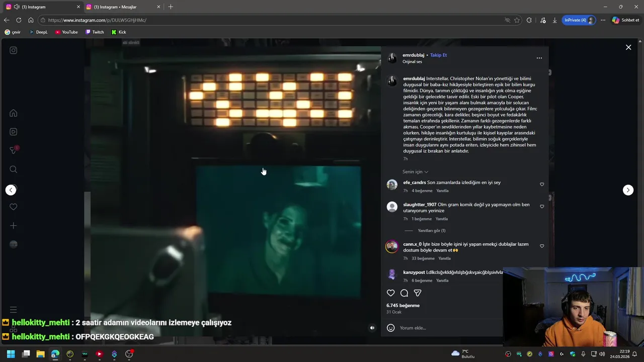
Task: Open the emoji picker in comment box
Action: (x=391, y=328)
